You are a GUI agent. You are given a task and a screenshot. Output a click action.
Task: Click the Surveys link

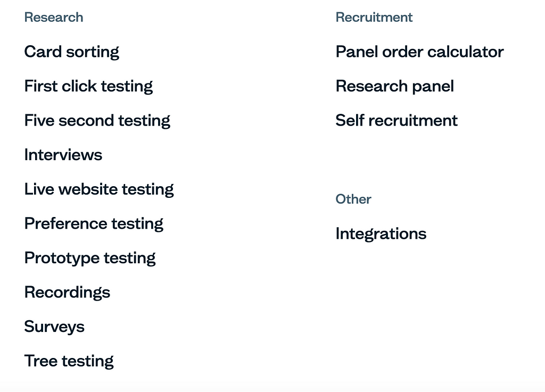point(54,327)
